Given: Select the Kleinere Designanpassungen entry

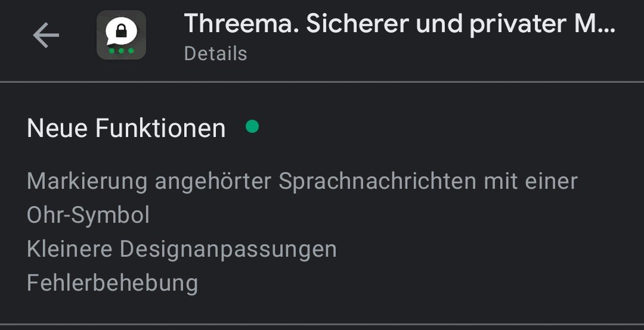Looking at the screenshot, I should pyautogui.click(x=182, y=249).
